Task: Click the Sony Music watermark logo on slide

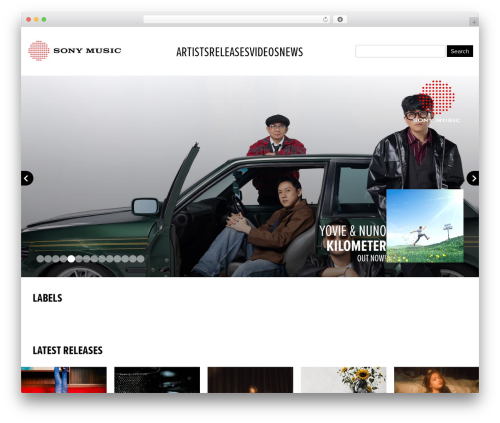Action: click(x=437, y=101)
